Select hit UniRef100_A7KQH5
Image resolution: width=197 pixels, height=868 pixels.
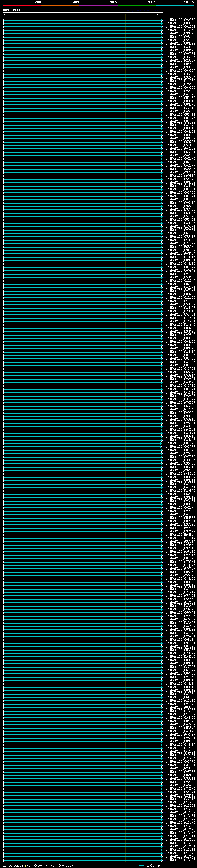(x=180, y=789)
